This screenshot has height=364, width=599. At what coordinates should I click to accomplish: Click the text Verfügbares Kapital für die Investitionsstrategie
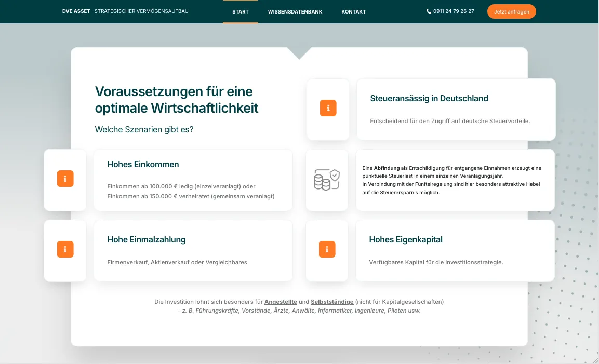tap(436, 262)
